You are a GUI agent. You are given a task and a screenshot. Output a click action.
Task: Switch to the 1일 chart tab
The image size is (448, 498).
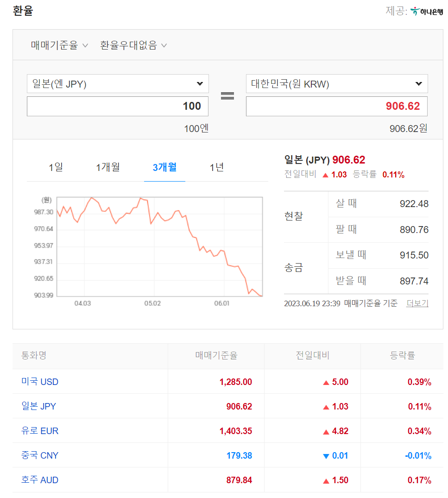(56, 168)
